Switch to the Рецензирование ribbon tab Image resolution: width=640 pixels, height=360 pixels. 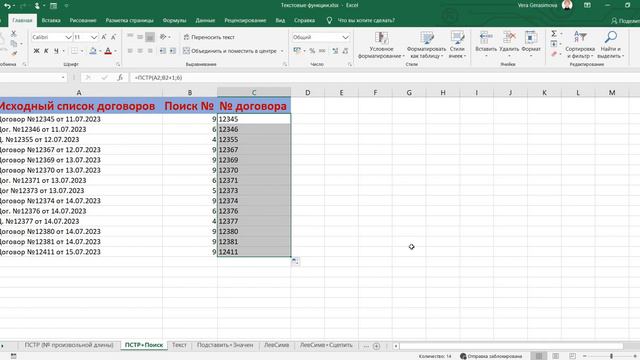(245, 20)
